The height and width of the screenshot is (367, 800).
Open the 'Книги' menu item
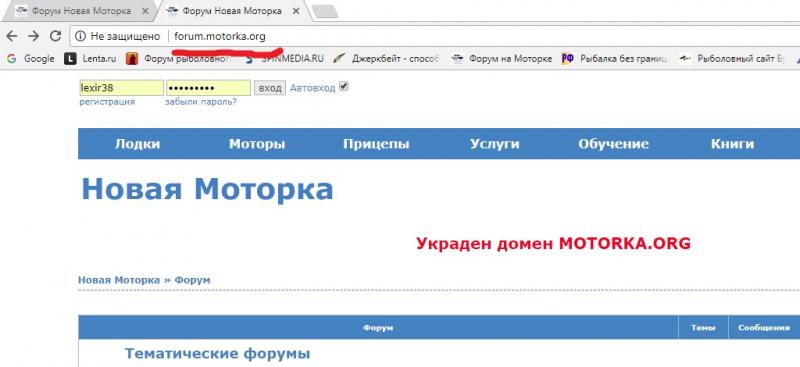tap(732, 144)
